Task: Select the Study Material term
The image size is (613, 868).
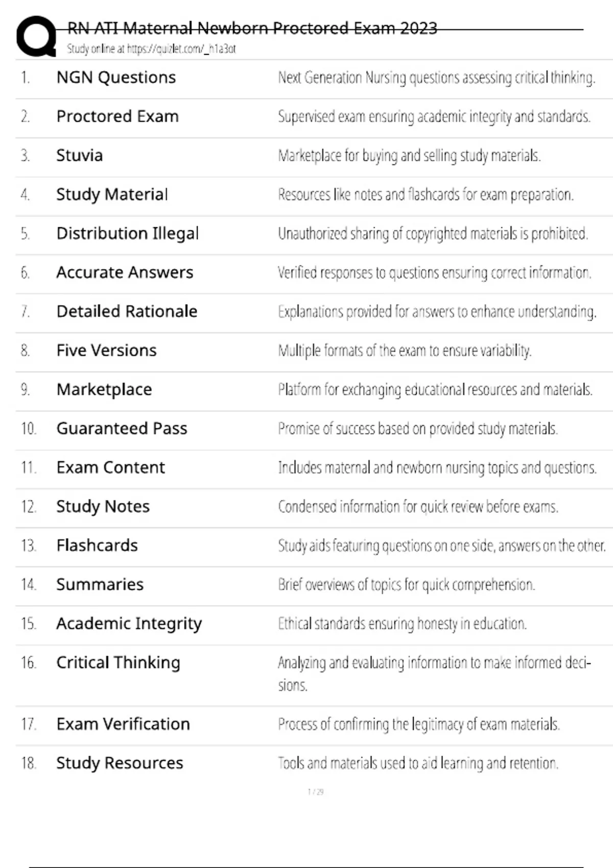Action: [x=112, y=195]
